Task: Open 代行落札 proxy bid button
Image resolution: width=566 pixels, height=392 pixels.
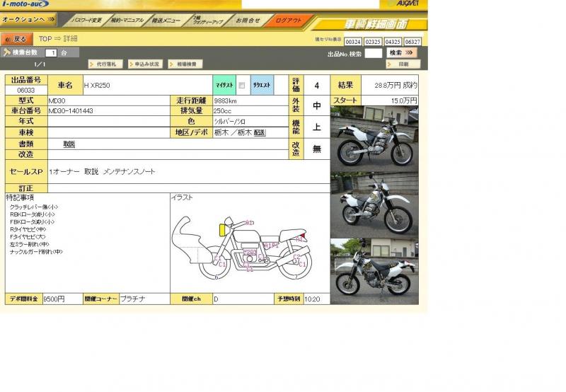Action: click(x=105, y=64)
